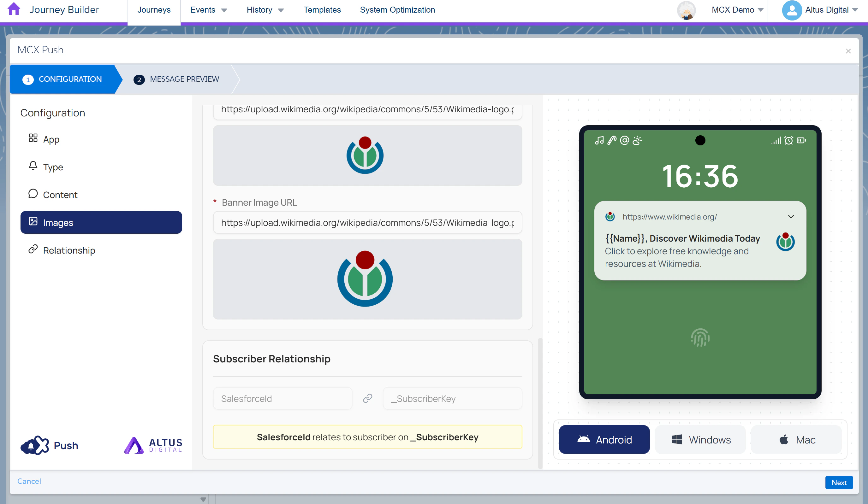The image size is (868, 504).
Task: Click the Next button
Action: click(x=839, y=482)
